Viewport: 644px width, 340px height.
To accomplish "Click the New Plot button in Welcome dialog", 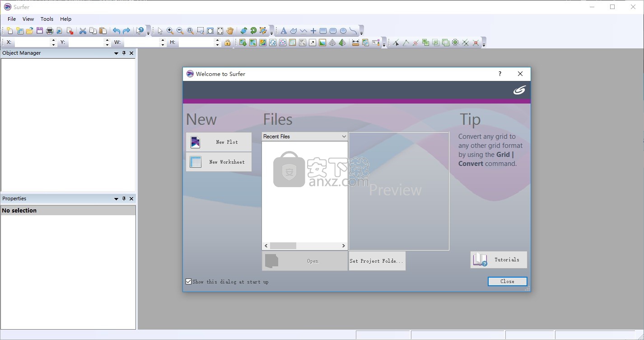I will tap(219, 142).
